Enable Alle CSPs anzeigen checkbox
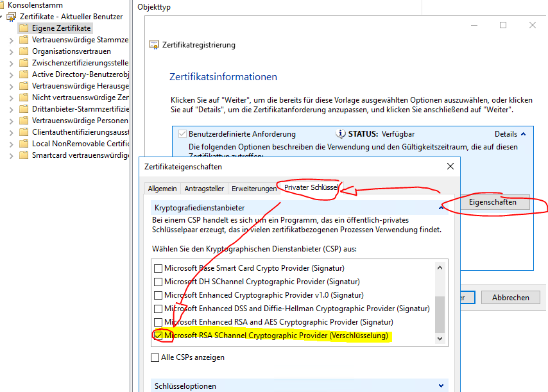This screenshot has height=392, width=548. point(155,357)
